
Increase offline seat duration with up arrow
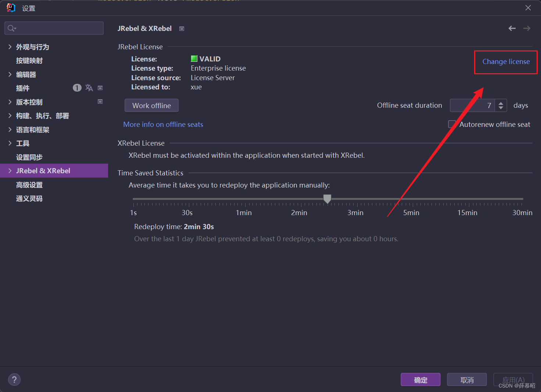[501, 103]
